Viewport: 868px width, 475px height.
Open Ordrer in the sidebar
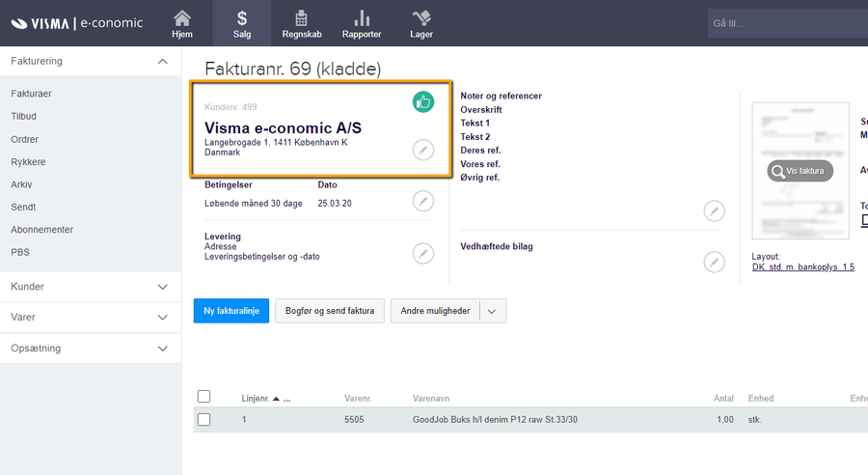25,139
